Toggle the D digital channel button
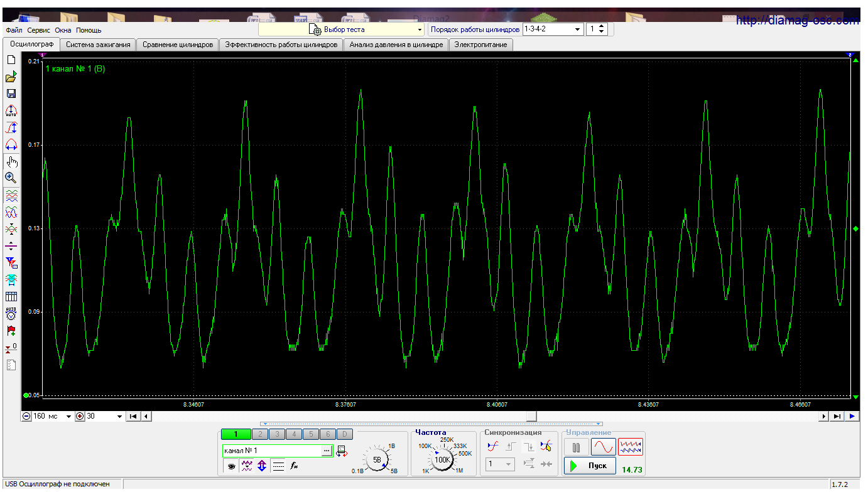This screenshot has width=868, height=492. [x=345, y=434]
